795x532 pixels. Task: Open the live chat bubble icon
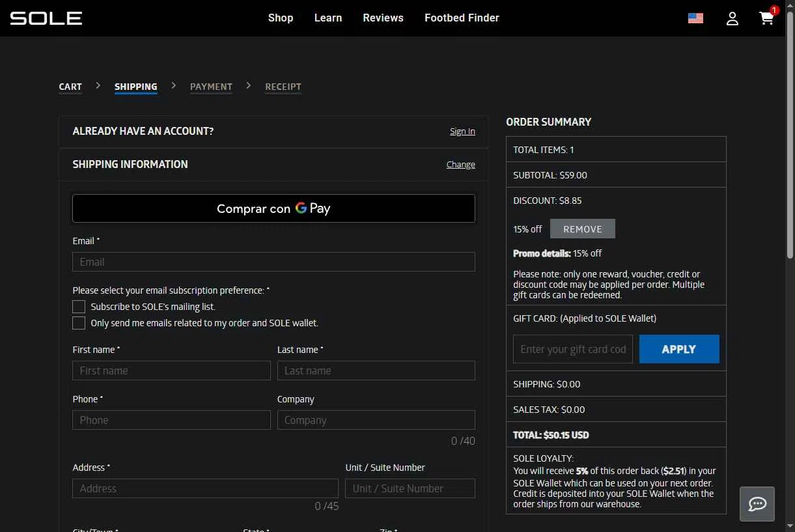(x=757, y=504)
